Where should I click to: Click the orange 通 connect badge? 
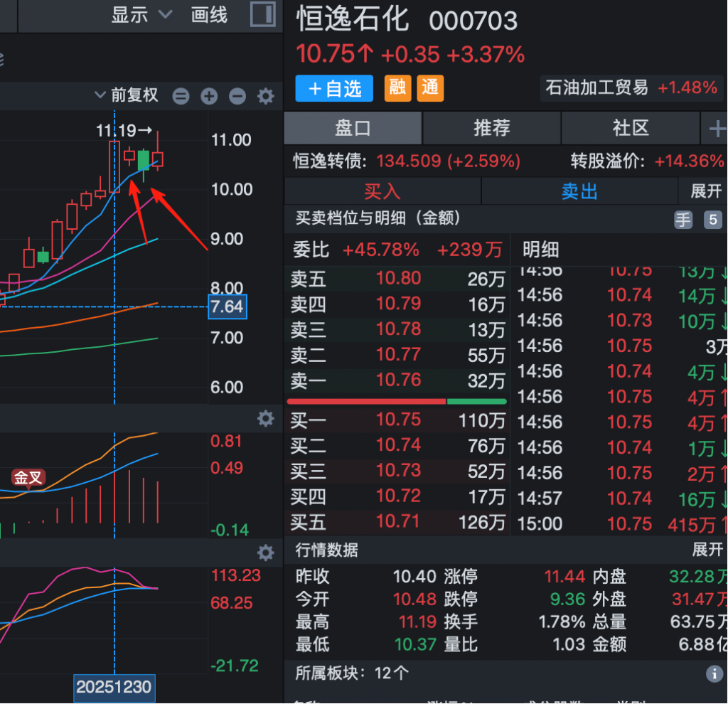click(x=430, y=87)
